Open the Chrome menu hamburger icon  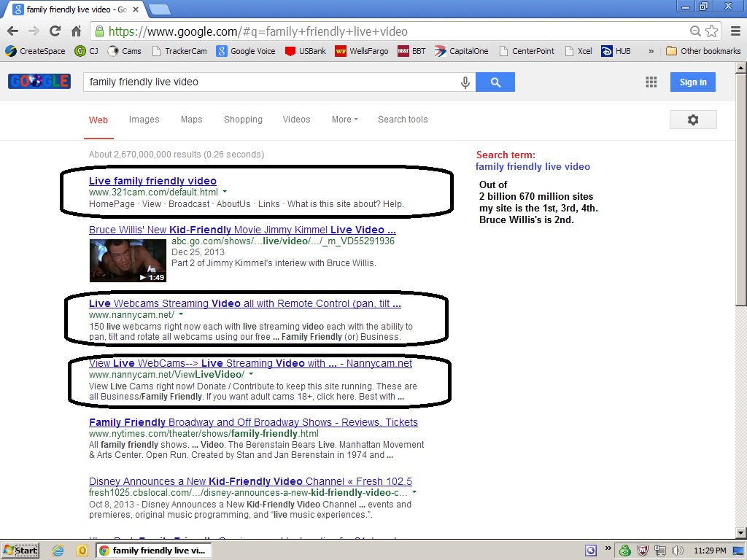coord(733,31)
